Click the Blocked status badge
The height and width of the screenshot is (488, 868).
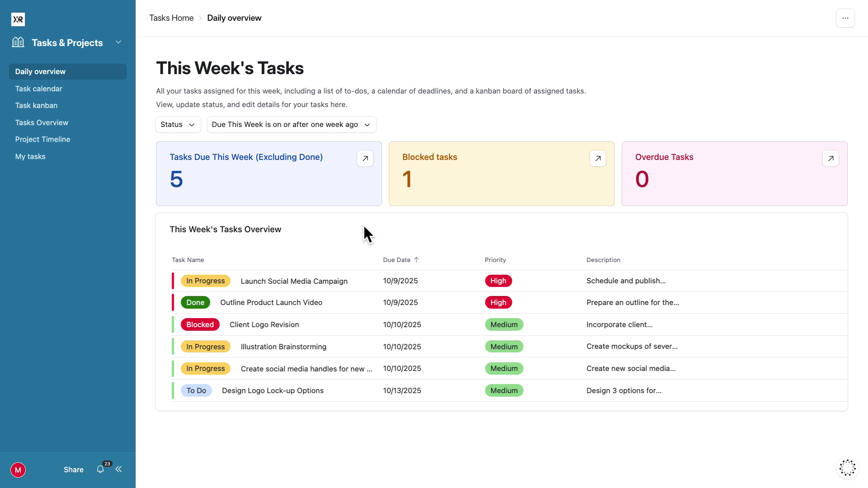click(200, 324)
